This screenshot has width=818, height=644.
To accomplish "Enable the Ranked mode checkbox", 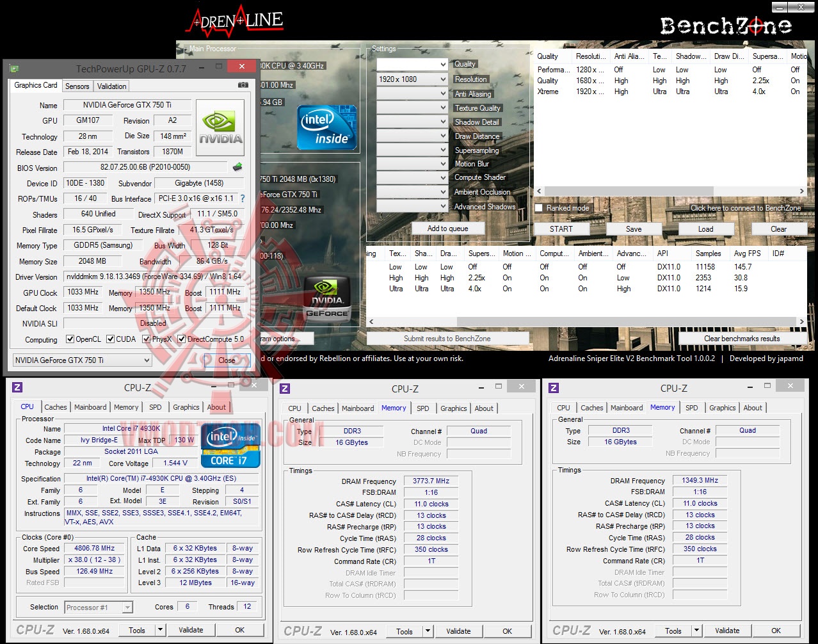I will (x=539, y=208).
